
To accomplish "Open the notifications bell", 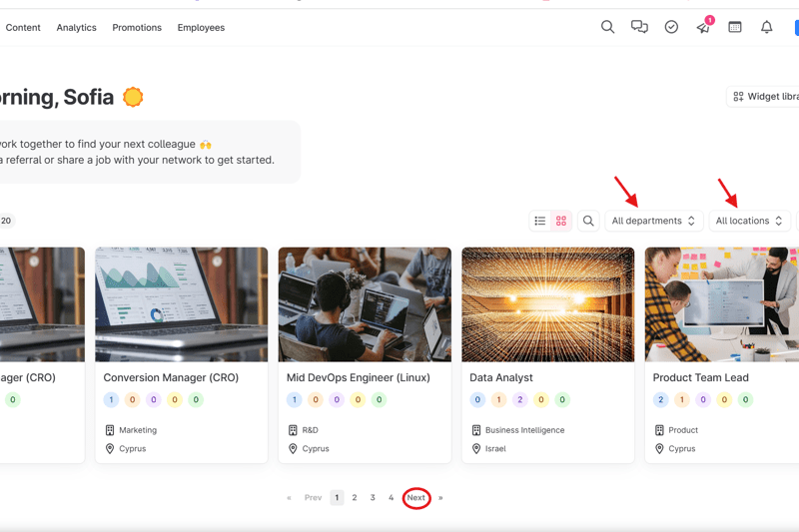I will 766,27.
